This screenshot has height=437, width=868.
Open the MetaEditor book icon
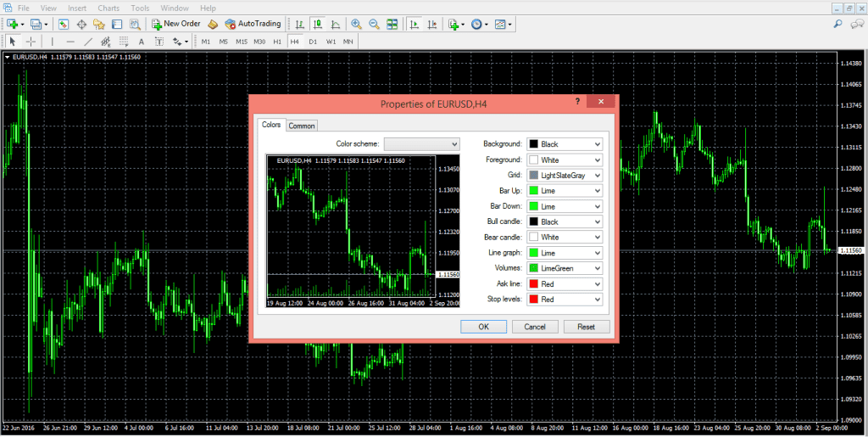(x=213, y=24)
